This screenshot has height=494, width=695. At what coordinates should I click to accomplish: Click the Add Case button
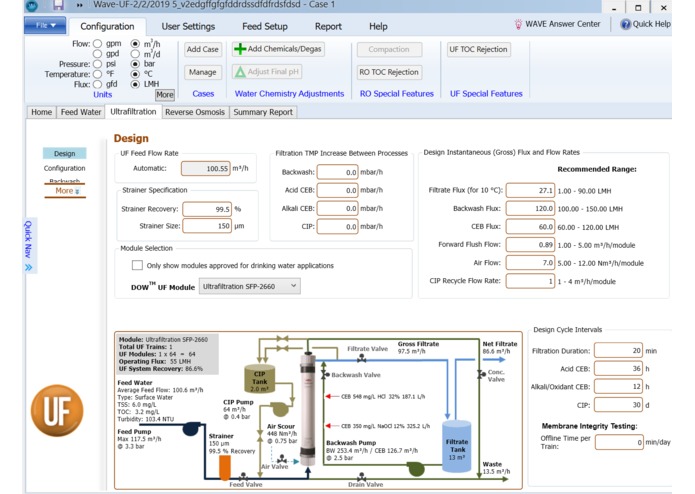pyautogui.click(x=203, y=49)
